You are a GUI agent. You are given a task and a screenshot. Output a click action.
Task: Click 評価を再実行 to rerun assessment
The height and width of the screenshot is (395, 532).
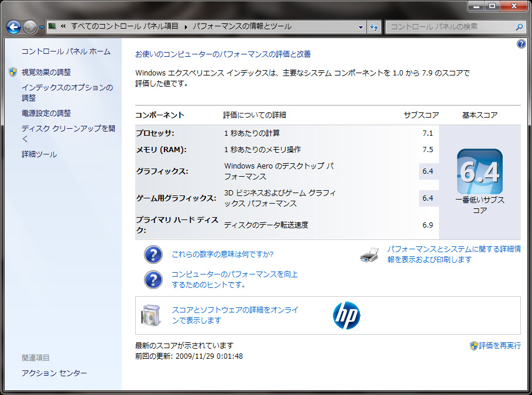[x=500, y=346]
